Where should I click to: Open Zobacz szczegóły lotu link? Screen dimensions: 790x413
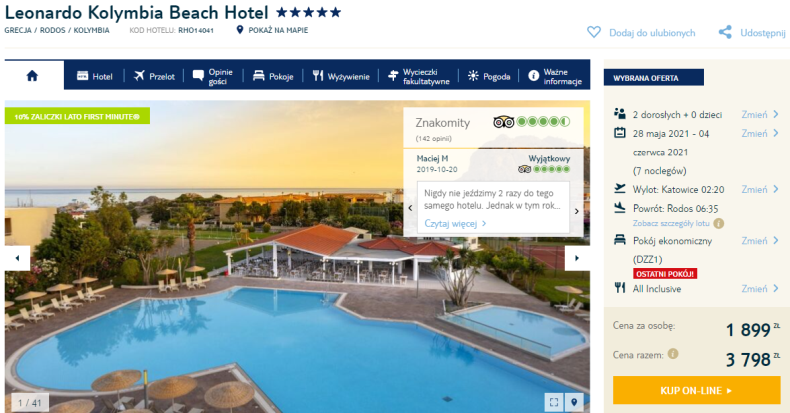[671, 223]
